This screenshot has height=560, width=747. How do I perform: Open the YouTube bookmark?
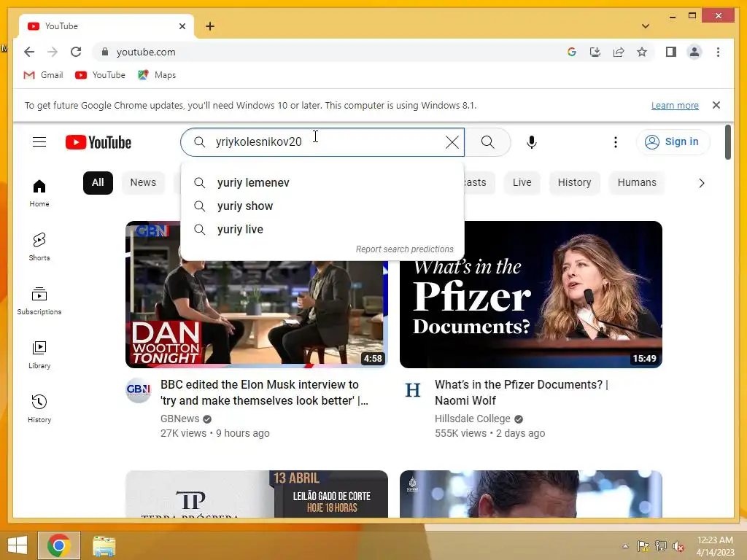pos(100,75)
